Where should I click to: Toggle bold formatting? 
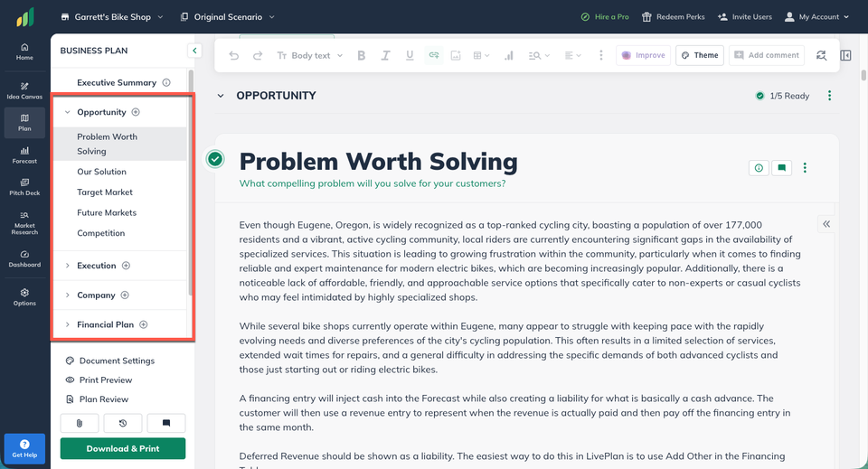[362, 55]
